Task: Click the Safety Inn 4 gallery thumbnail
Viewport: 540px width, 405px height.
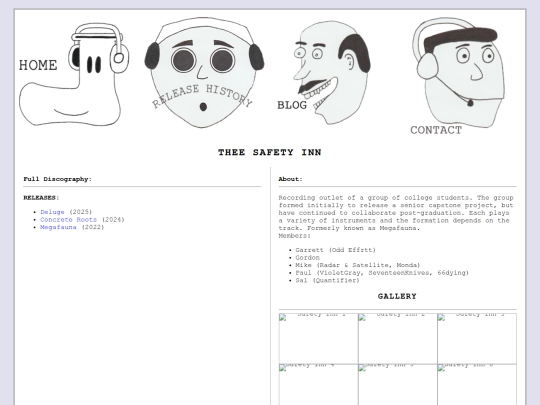Action: coord(318,385)
